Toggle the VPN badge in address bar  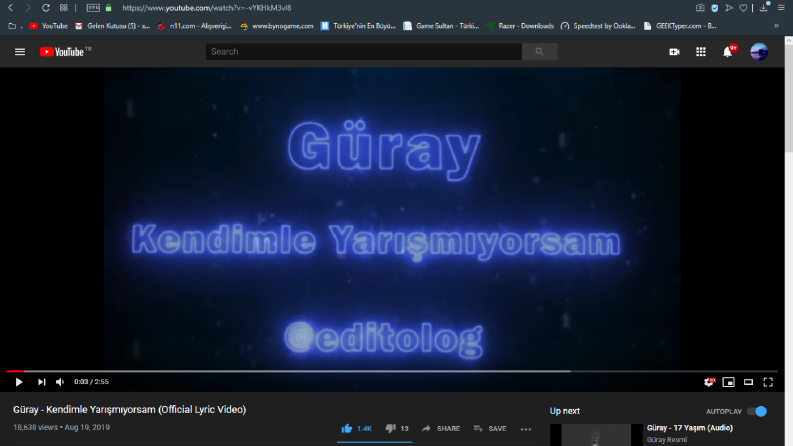pos(93,8)
